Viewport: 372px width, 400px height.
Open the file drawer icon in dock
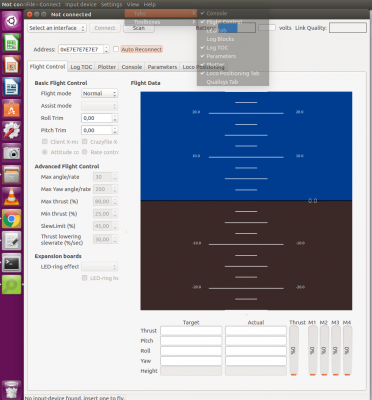coord(12,175)
